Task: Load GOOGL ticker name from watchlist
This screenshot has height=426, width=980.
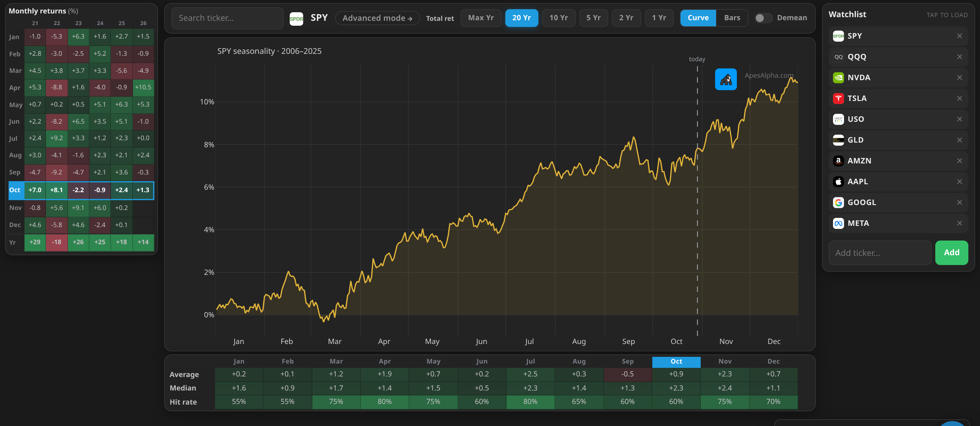Action: (x=861, y=203)
